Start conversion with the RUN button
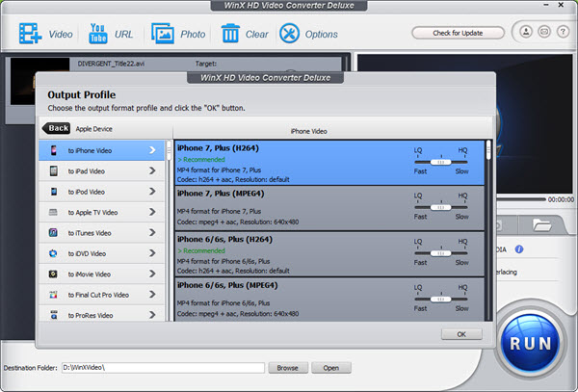The width and height of the screenshot is (578, 392). point(531,343)
